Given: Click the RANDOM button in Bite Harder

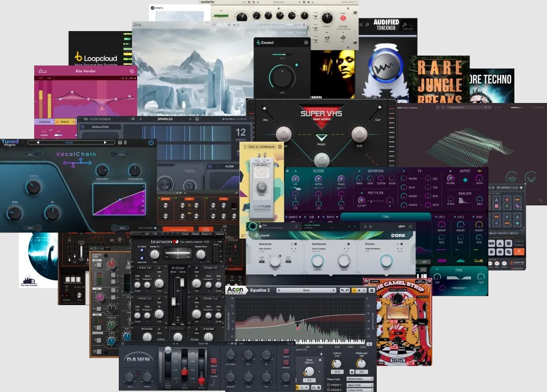Looking at the screenshot, I should pyautogui.click(x=44, y=122).
